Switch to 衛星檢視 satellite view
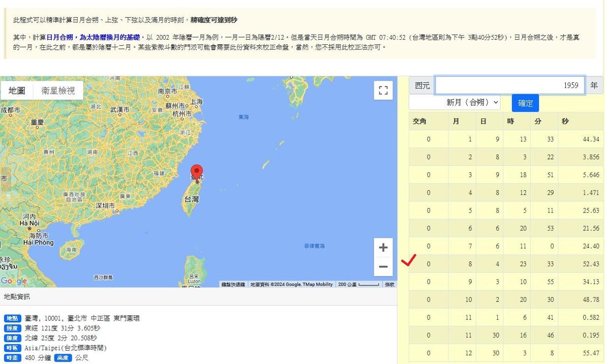Image resolution: width=605 pixels, height=364 pixels. (58, 90)
